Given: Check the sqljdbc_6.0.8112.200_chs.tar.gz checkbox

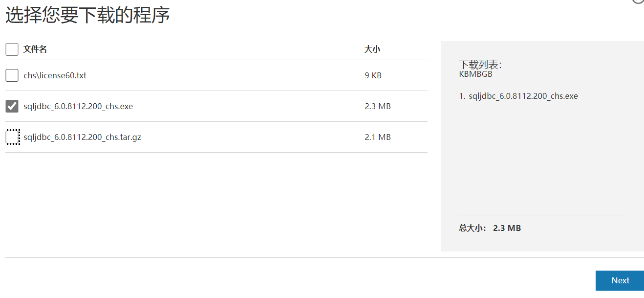Looking at the screenshot, I should (11, 137).
